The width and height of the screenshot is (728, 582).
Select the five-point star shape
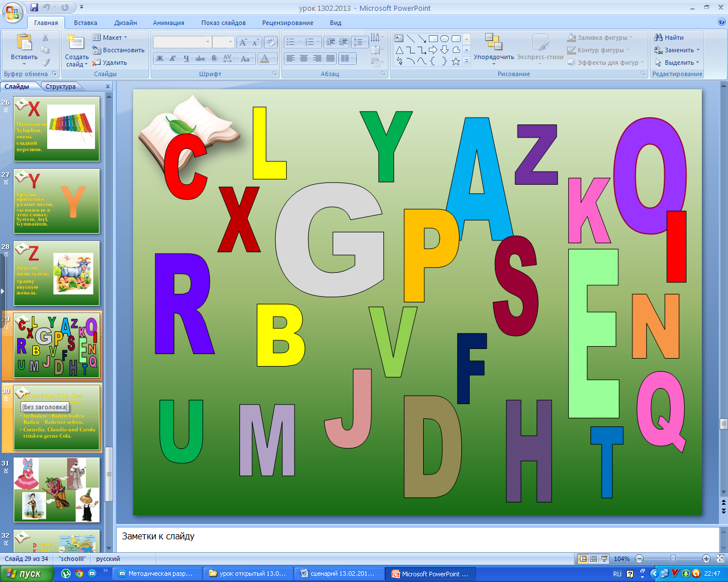click(x=456, y=61)
